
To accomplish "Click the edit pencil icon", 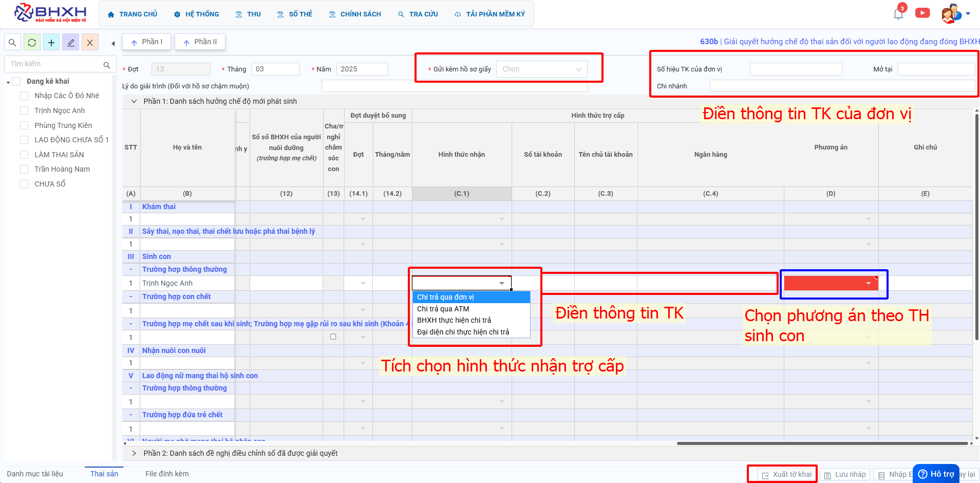I will 71,43.
